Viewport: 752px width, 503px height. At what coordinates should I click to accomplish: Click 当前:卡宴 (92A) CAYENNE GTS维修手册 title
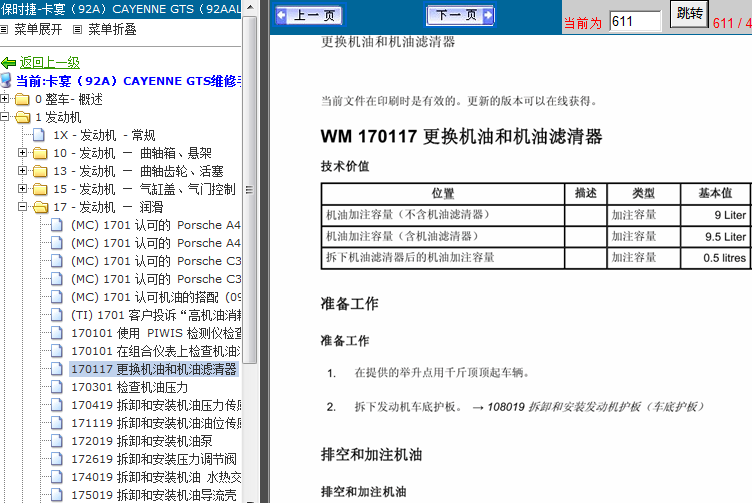tap(128, 81)
